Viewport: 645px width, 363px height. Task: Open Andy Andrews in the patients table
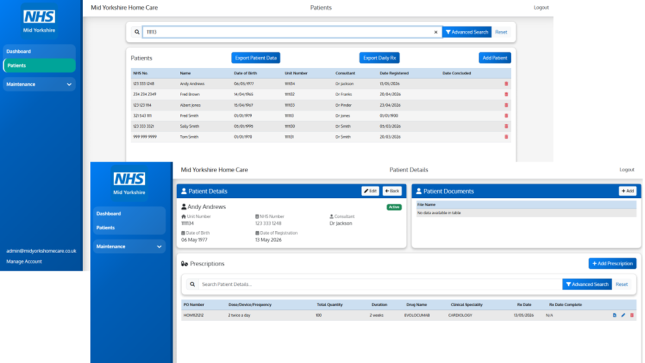coord(192,84)
